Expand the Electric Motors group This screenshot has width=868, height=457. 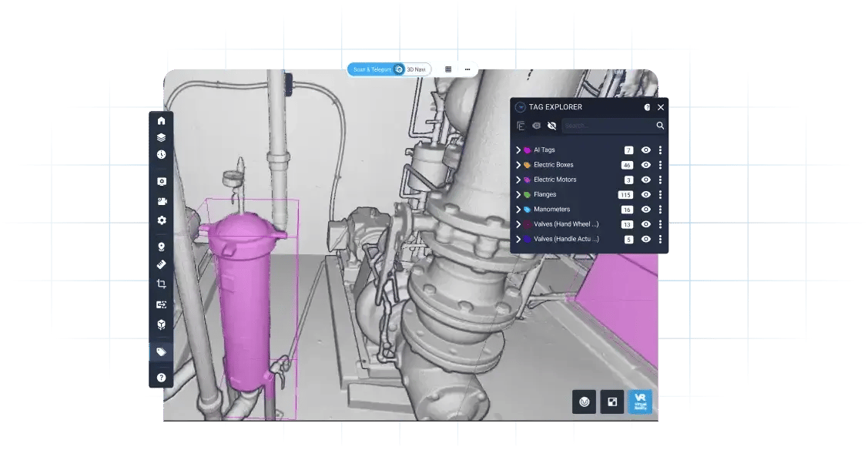point(518,180)
